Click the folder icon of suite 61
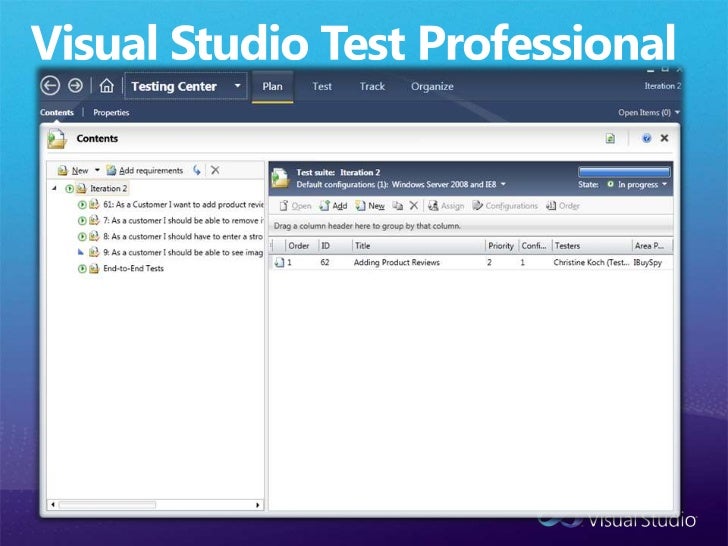The width and height of the screenshot is (728, 546). pos(94,204)
